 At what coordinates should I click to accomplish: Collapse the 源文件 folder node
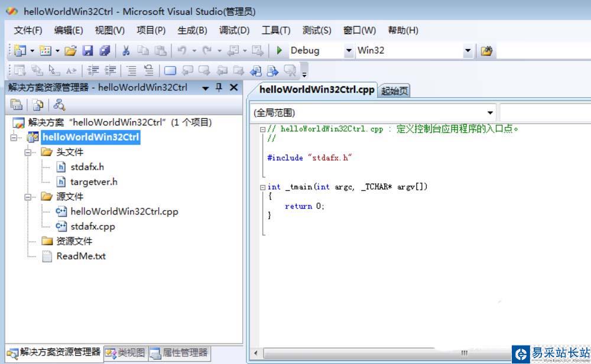tap(28, 197)
